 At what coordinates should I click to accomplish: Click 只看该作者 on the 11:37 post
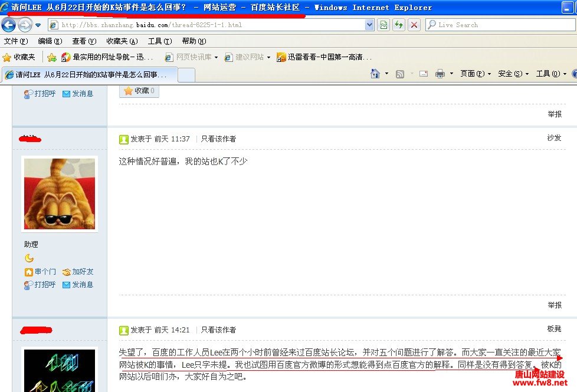click(x=218, y=139)
